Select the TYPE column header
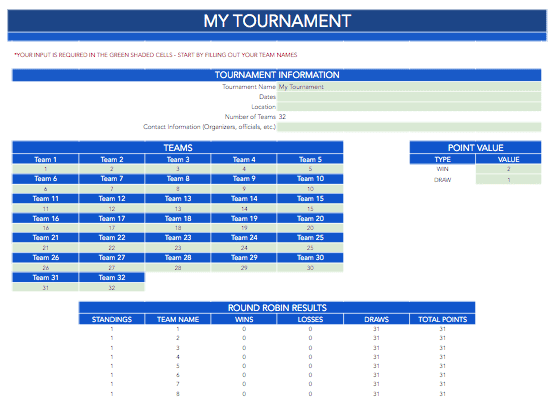The width and height of the screenshot is (556, 405). [443, 159]
